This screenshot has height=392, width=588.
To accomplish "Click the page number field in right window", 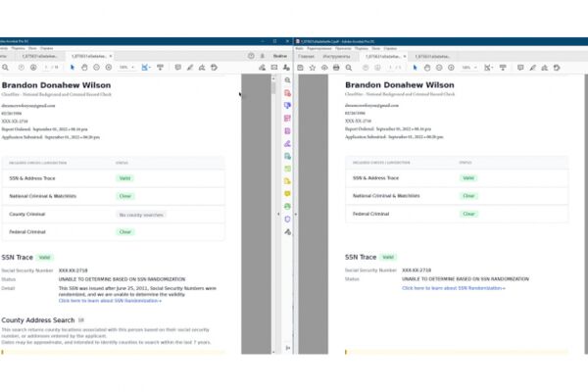I will point(390,68).
